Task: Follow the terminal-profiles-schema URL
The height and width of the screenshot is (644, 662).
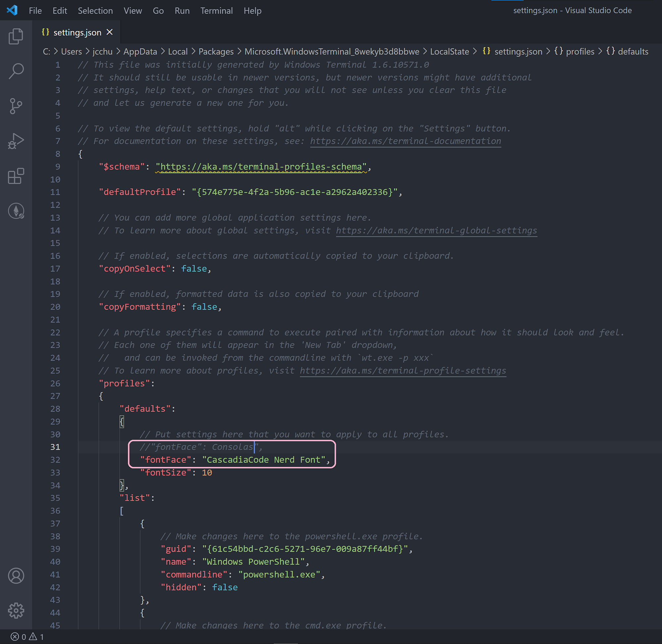Action: click(x=261, y=167)
